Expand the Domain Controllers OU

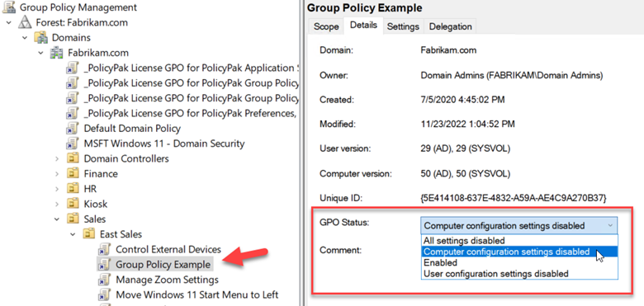pos(57,158)
